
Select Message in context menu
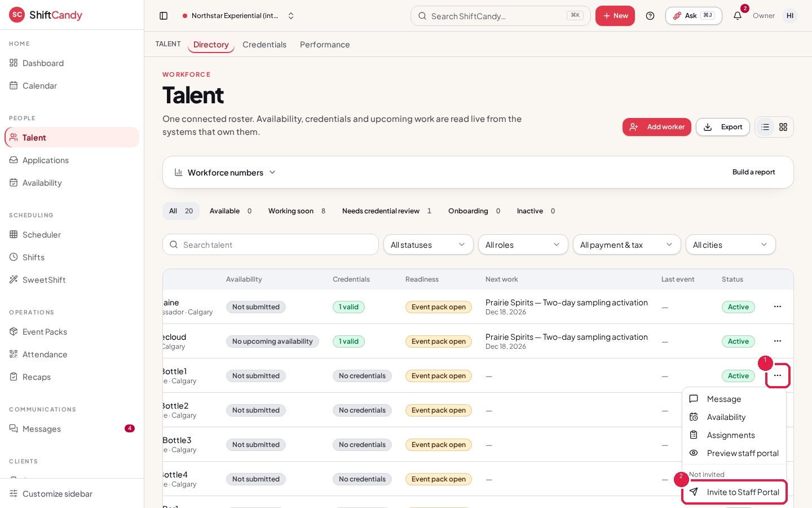[x=734, y=399]
